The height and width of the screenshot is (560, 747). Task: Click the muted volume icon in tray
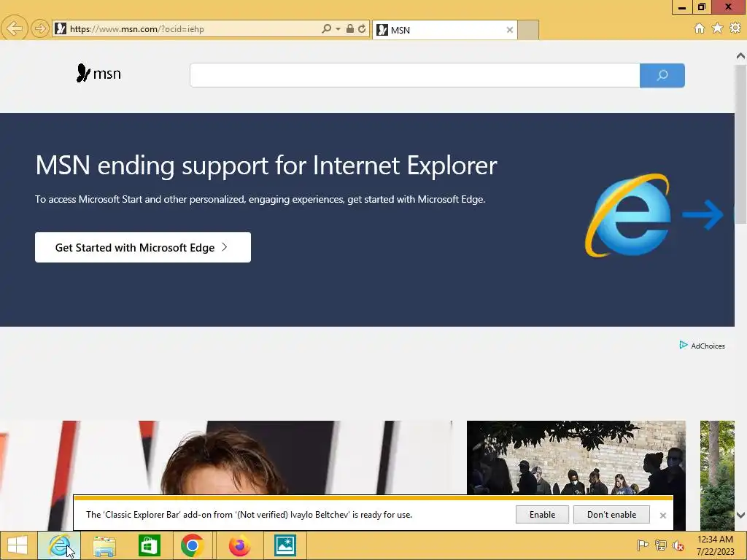tap(678, 545)
